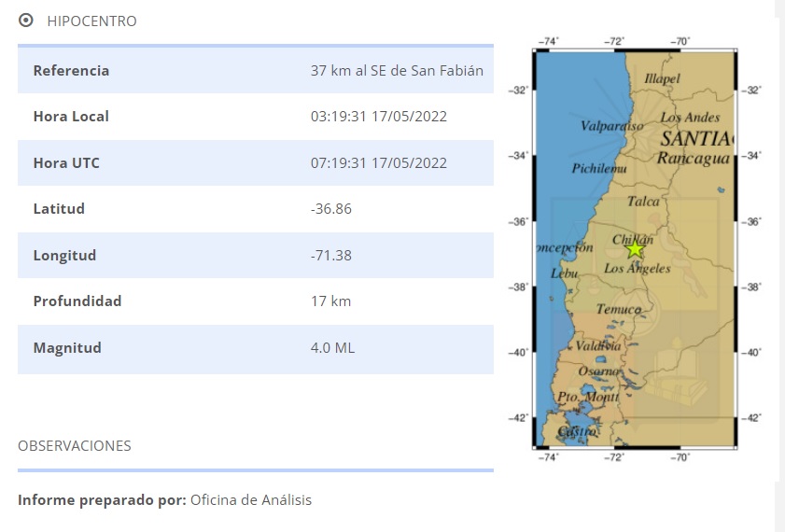Select longitude value -71.38
The width and height of the screenshot is (785, 532).
[x=331, y=255]
